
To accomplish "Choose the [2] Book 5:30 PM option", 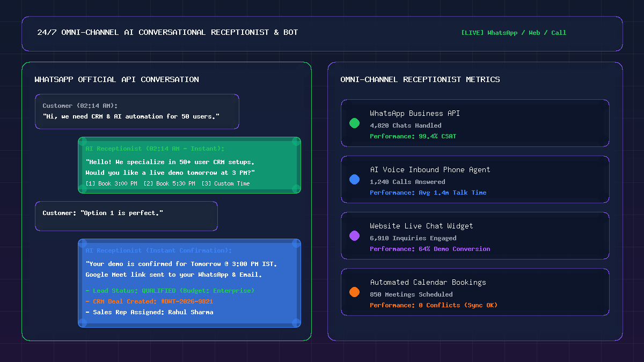I will 169,184.
